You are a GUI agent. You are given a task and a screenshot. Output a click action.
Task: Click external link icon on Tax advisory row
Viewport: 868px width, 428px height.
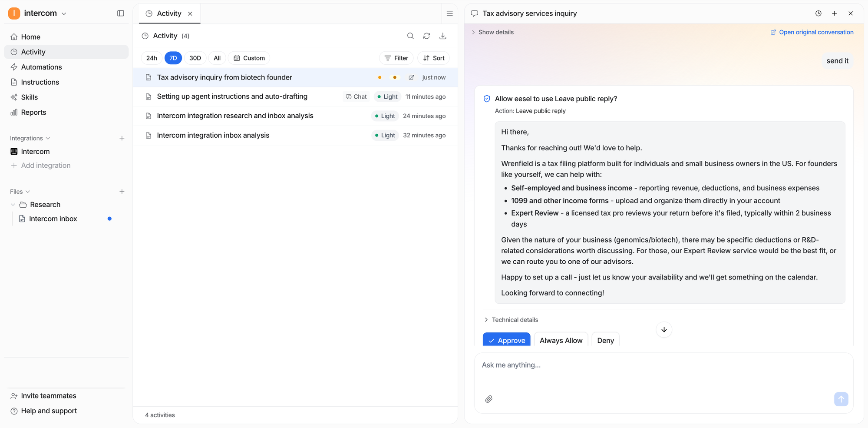click(x=411, y=77)
